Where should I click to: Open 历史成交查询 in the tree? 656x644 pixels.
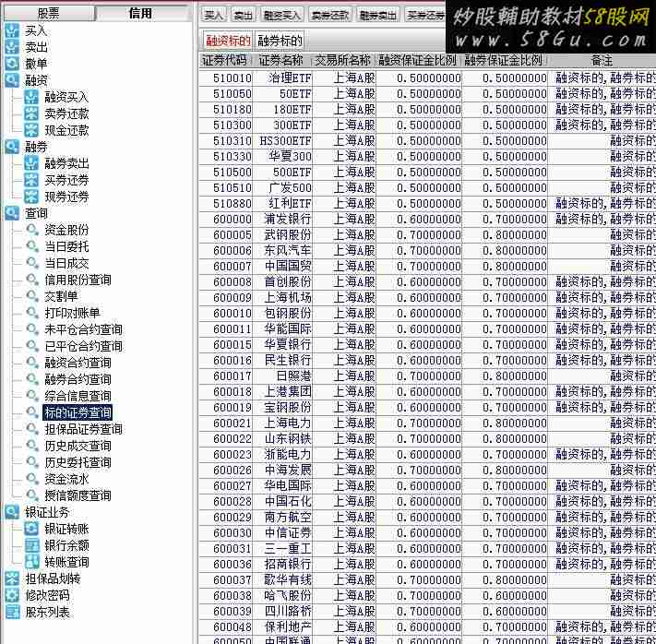pyautogui.click(x=78, y=446)
